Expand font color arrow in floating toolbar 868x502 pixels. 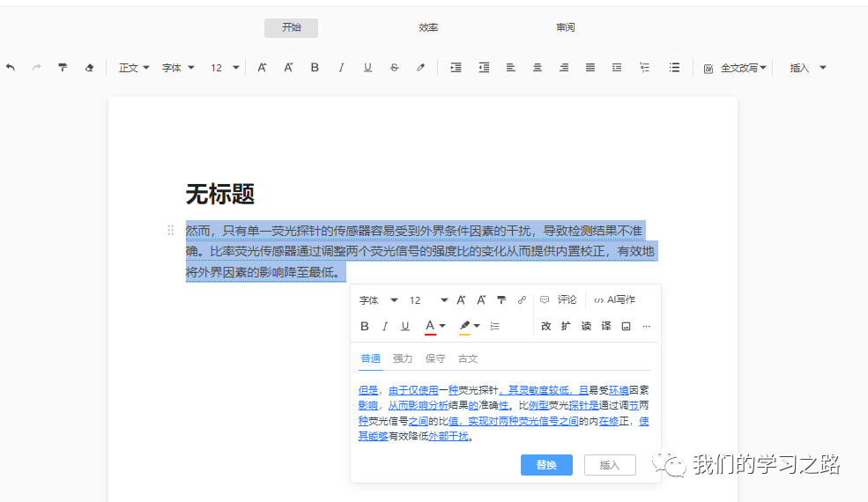tap(442, 326)
